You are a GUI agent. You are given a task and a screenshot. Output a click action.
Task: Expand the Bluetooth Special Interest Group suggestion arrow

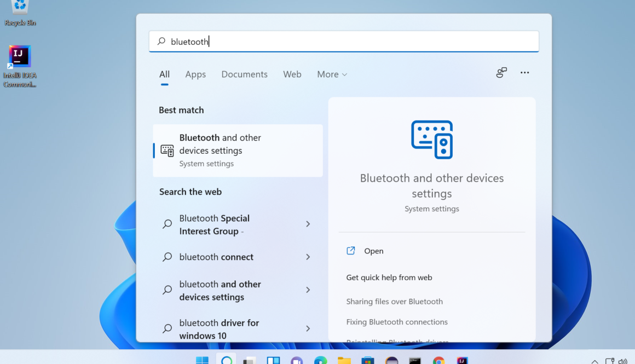tap(308, 224)
